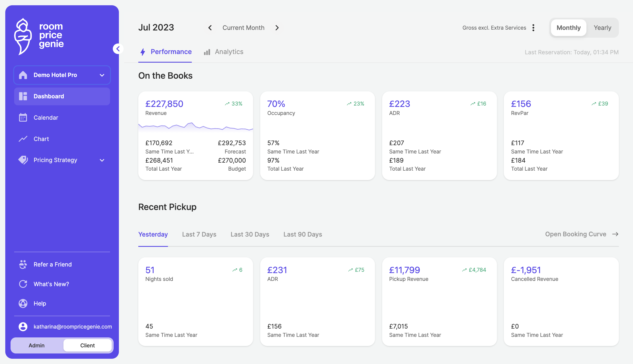Expand Pricing Strategy submenu chevron

102,160
